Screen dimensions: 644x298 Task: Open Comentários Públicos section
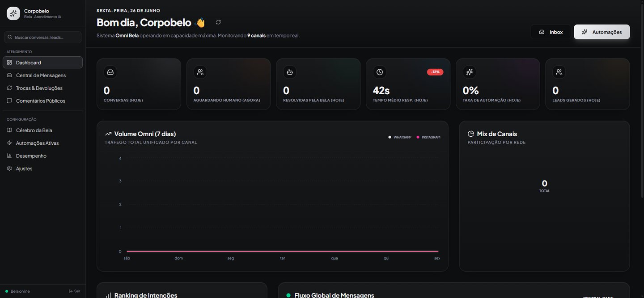pos(43,101)
